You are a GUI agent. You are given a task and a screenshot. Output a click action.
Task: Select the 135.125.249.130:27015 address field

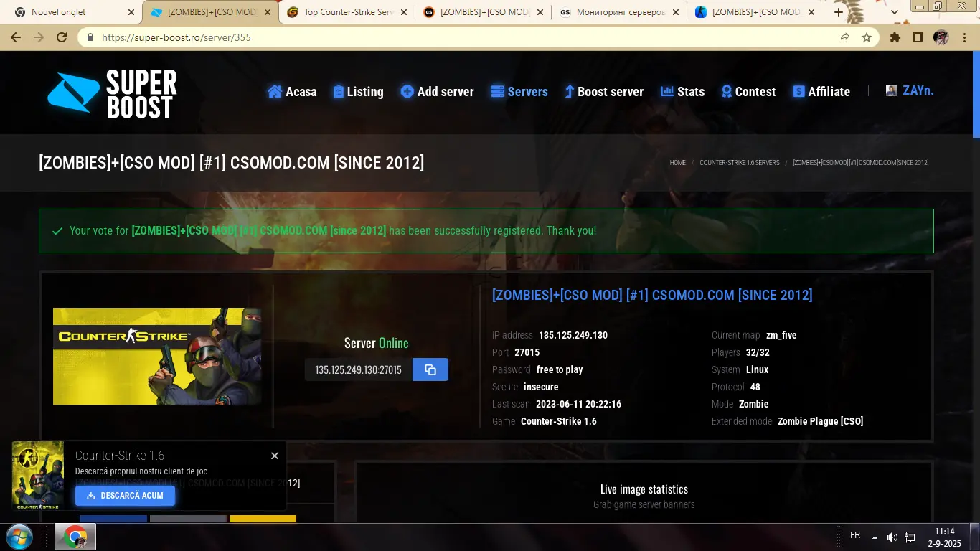(x=359, y=369)
